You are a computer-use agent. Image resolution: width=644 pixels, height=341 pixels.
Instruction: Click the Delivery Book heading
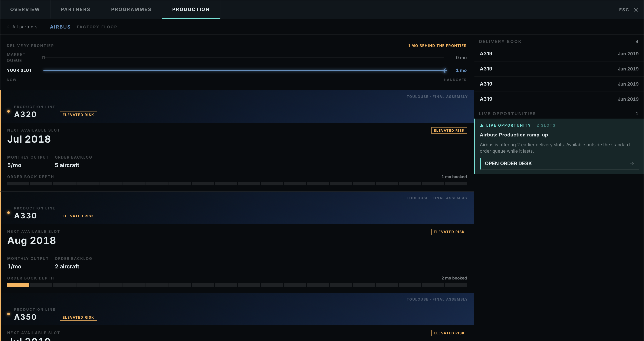pos(500,42)
